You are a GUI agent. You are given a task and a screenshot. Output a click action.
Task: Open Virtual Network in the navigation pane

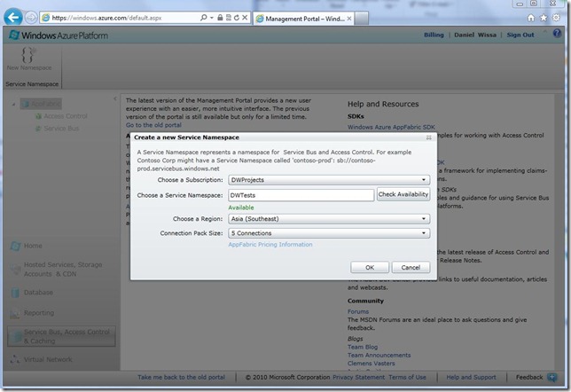pyautogui.click(x=48, y=359)
